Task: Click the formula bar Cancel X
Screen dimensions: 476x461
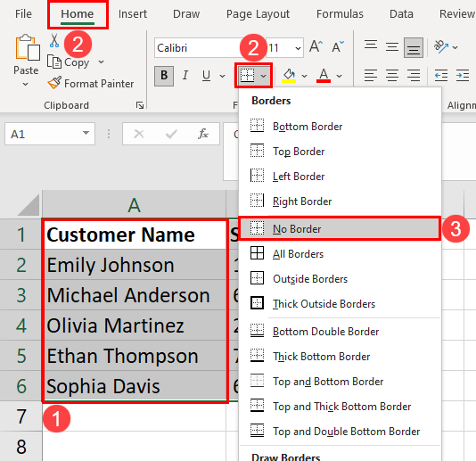Action: [x=139, y=134]
